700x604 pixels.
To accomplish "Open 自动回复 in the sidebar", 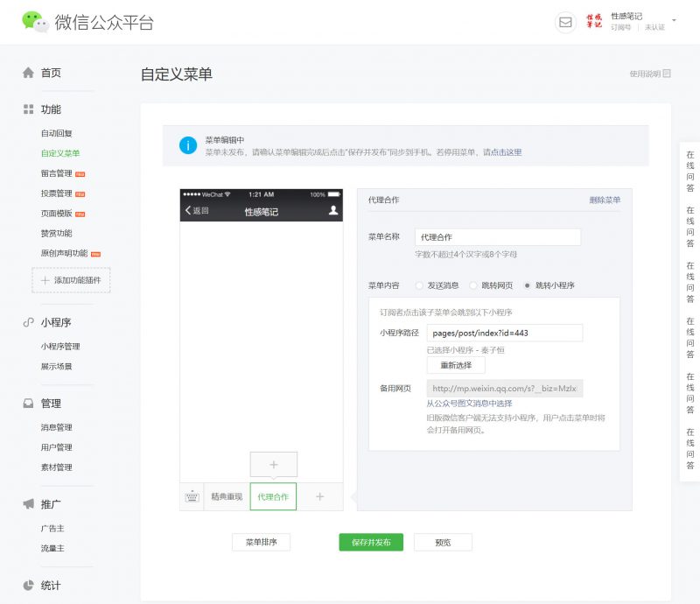I will [56, 133].
